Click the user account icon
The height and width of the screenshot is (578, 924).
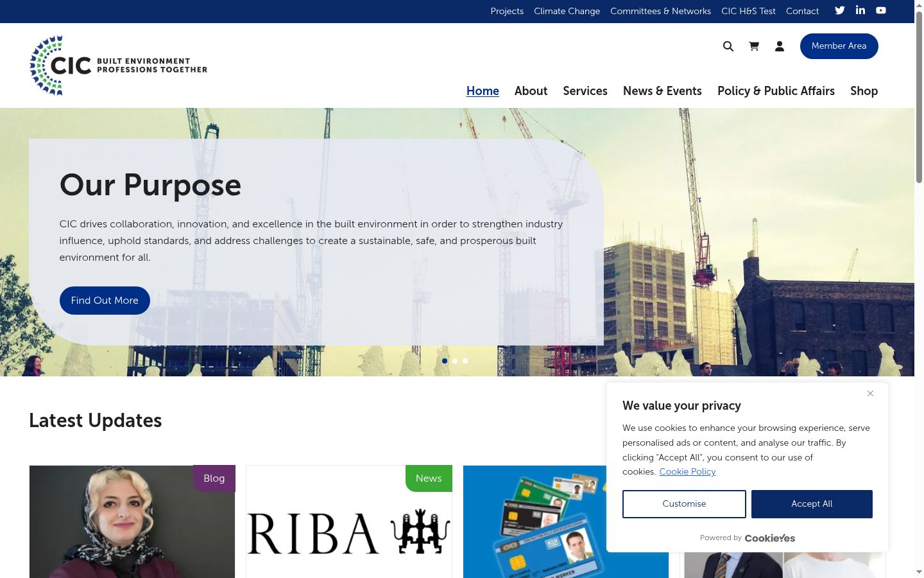(780, 46)
